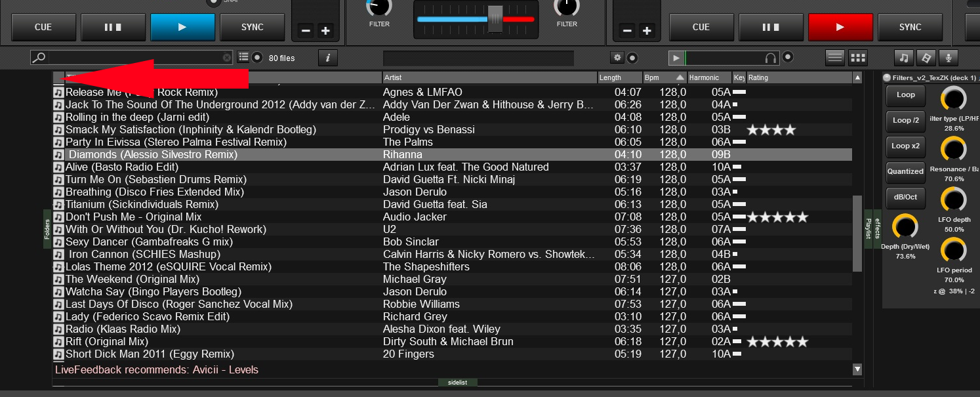The width and height of the screenshot is (980, 397).
Task: Sort tracks by the Rating column header
Action: pos(799,77)
